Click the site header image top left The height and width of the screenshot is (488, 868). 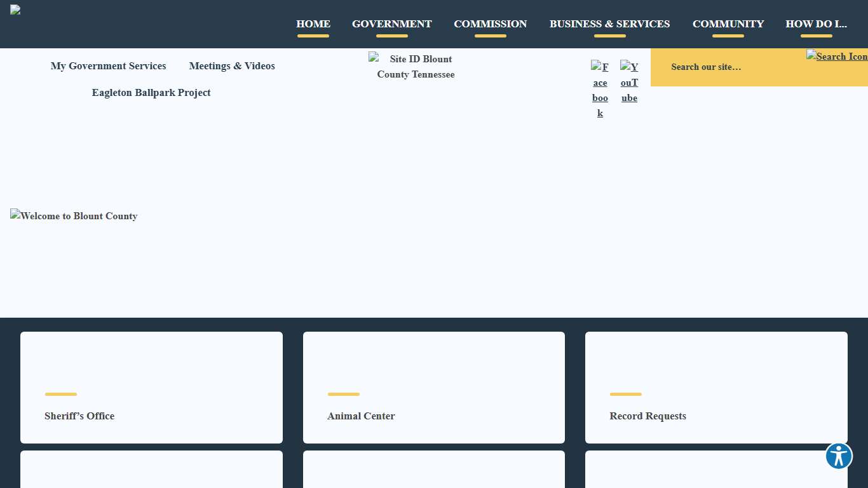tap(15, 10)
